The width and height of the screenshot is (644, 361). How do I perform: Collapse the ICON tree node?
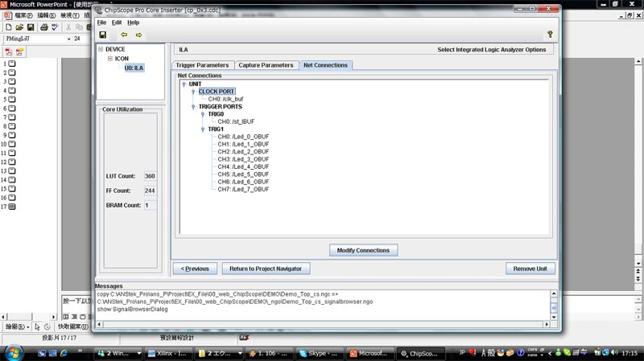tap(110, 58)
